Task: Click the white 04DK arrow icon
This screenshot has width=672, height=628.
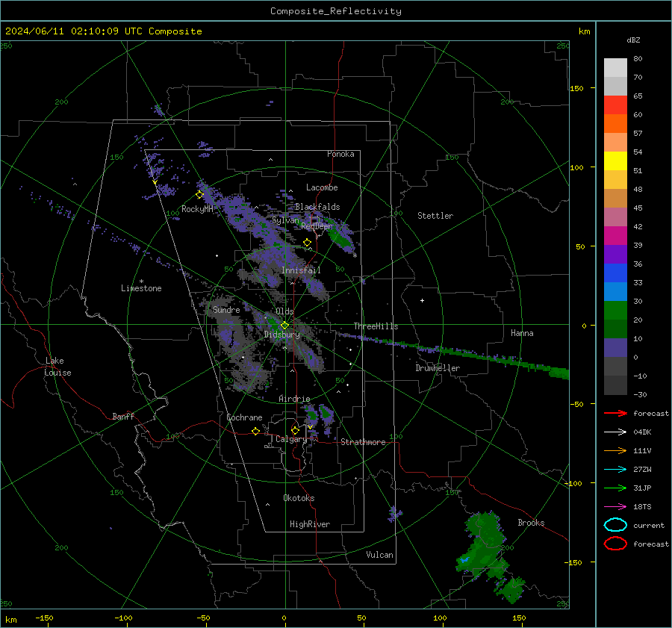Action: point(615,432)
